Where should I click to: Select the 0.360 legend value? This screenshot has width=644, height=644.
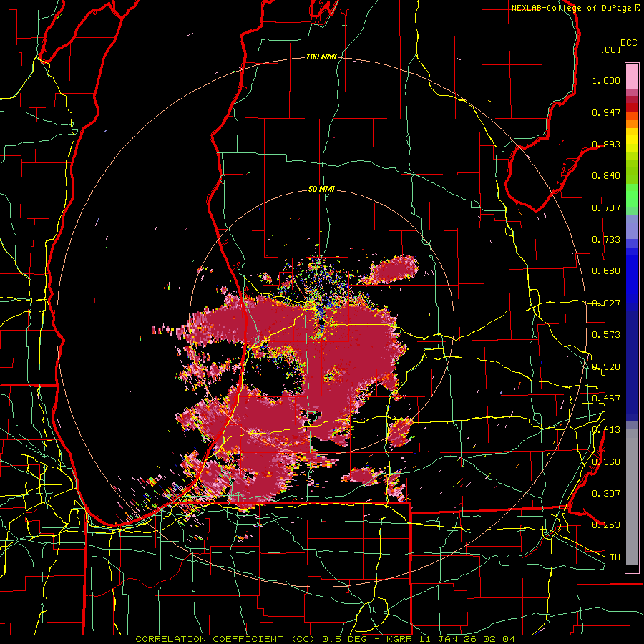pyautogui.click(x=606, y=462)
